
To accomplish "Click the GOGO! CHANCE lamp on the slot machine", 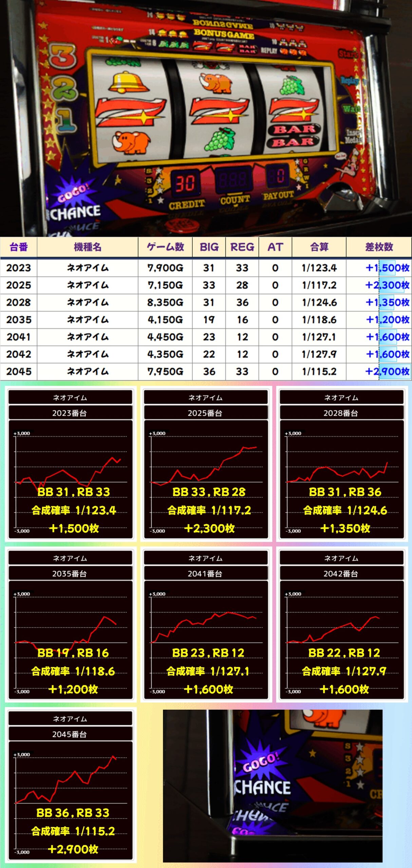I will 74,202.
